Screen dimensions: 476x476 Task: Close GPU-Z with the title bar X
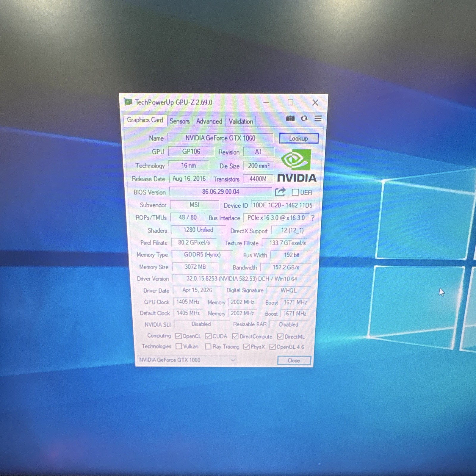pyautogui.click(x=315, y=103)
